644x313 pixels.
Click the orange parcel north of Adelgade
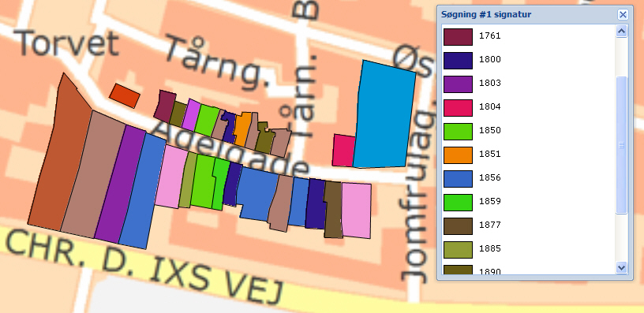coord(243,126)
